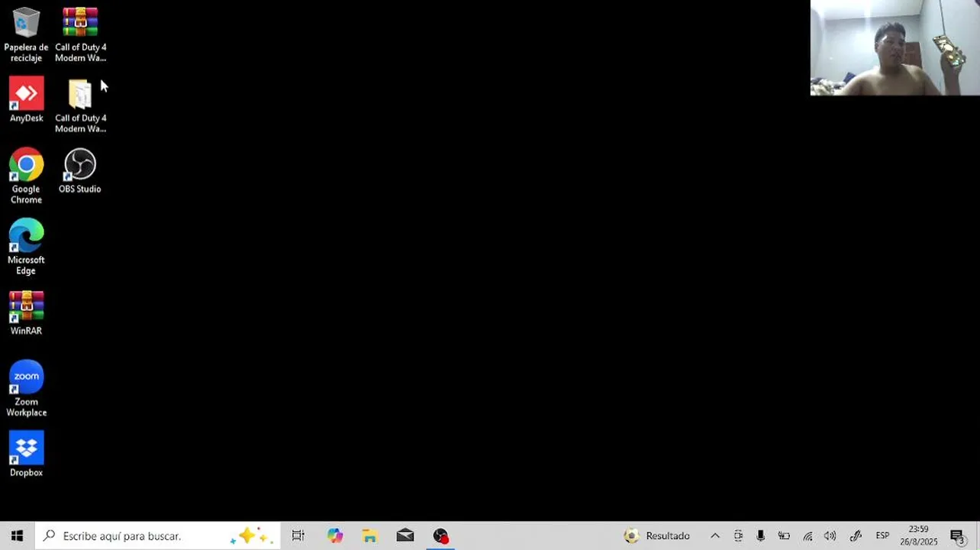The width and height of the screenshot is (980, 550).
Task: Open the Windows Start menu
Action: click(x=17, y=535)
